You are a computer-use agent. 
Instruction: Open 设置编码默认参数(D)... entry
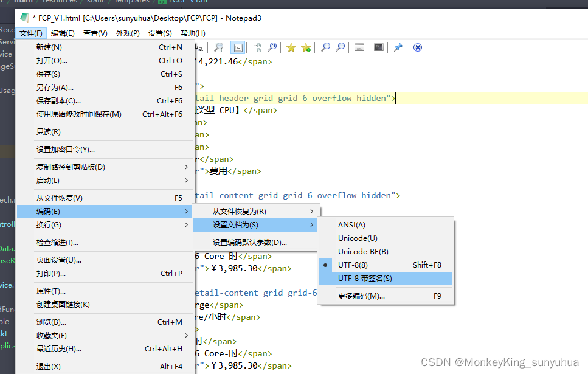pos(255,243)
